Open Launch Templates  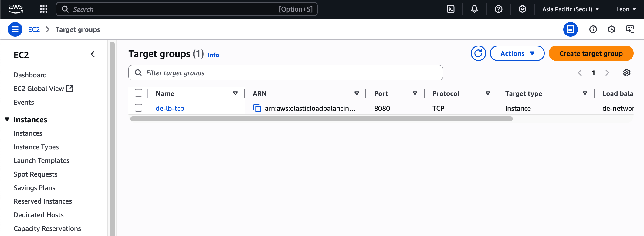coord(42,160)
